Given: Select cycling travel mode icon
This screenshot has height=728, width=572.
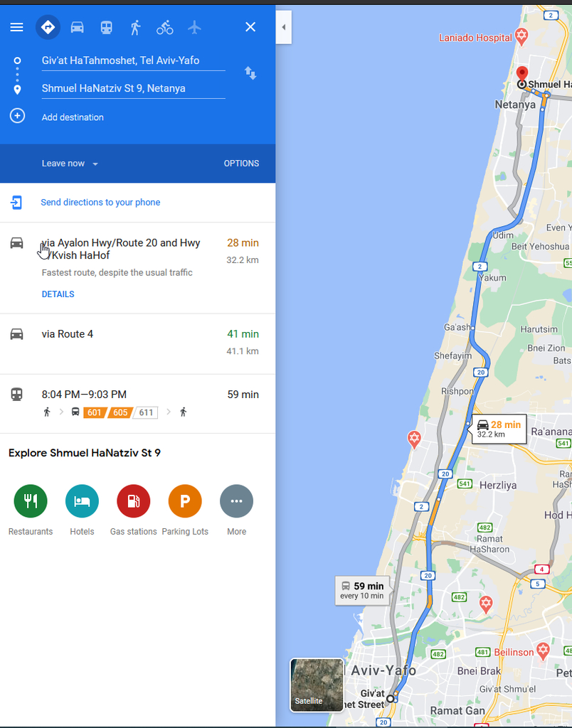Looking at the screenshot, I should (x=164, y=28).
